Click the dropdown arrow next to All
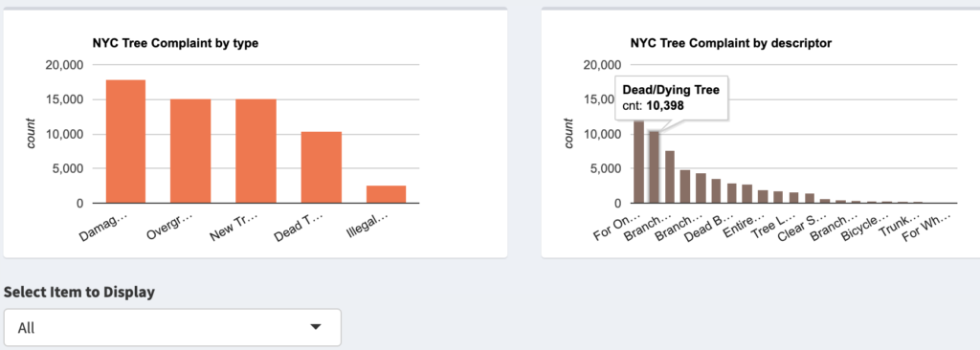This screenshot has height=350, width=980. [316, 327]
